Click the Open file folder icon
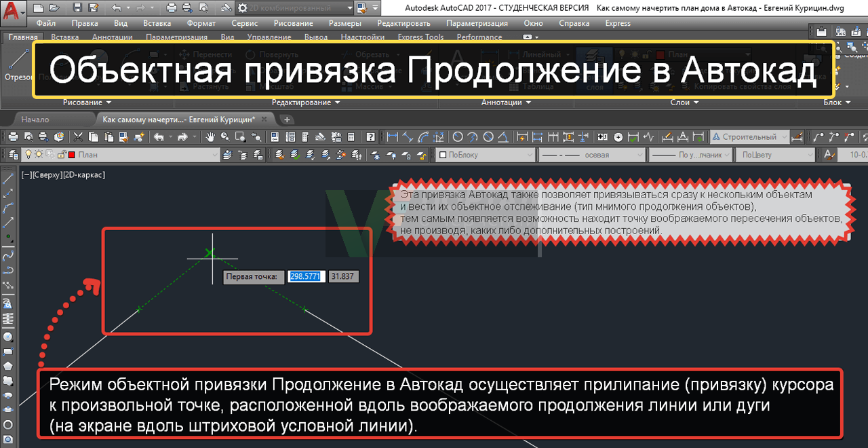This screenshot has height=448, width=868. 54,8
